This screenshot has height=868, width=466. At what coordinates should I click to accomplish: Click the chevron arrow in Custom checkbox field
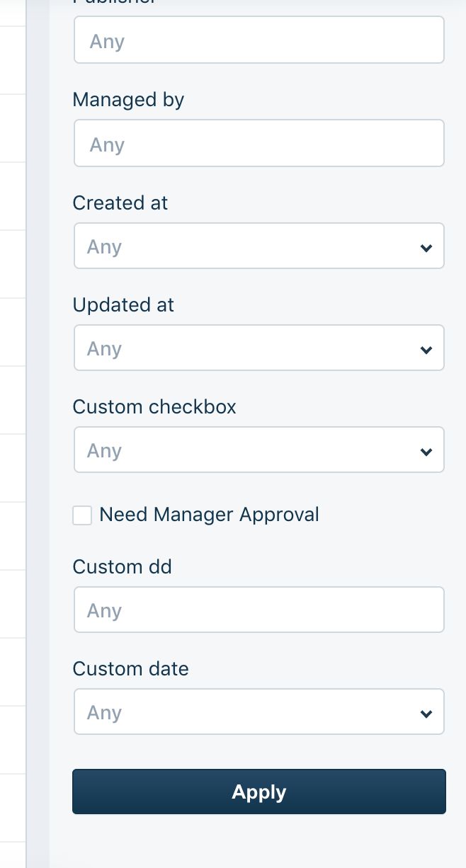coord(426,451)
